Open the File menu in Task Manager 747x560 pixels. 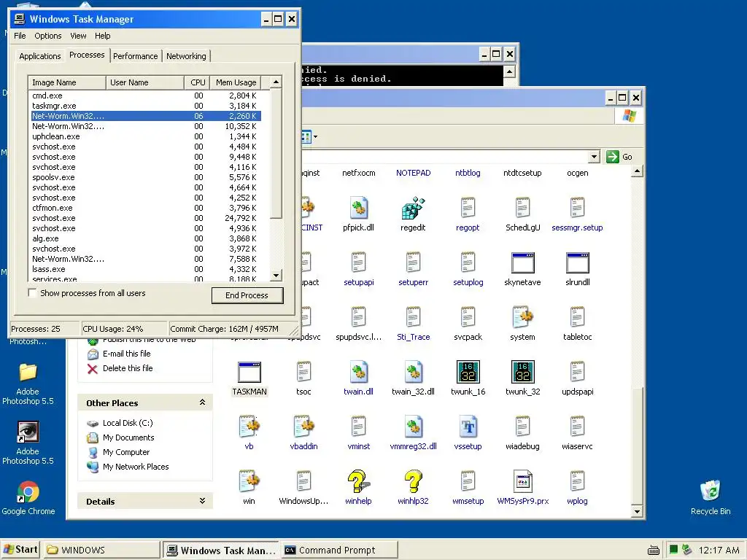coord(20,36)
